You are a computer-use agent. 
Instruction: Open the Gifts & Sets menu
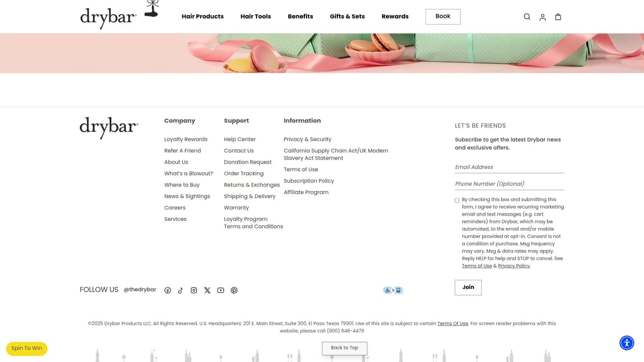(x=347, y=17)
